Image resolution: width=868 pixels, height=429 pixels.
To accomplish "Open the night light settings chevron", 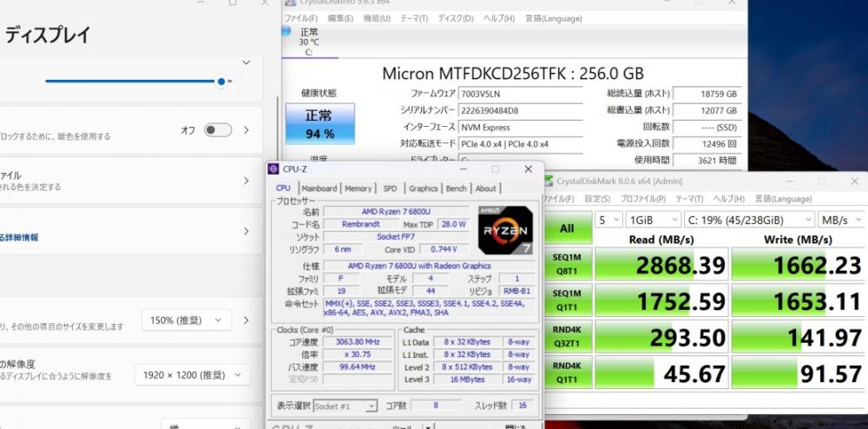I will click(x=247, y=130).
